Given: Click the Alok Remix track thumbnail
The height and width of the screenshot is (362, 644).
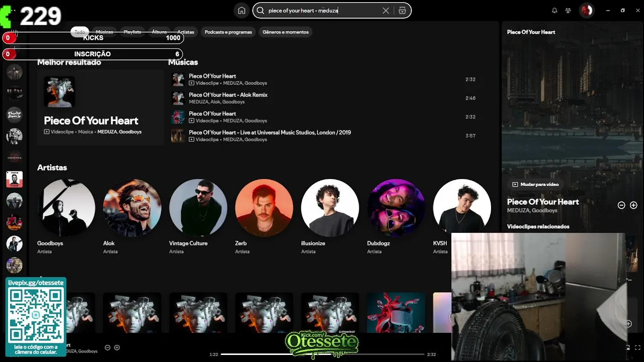Looking at the screenshot, I should 178,98.
